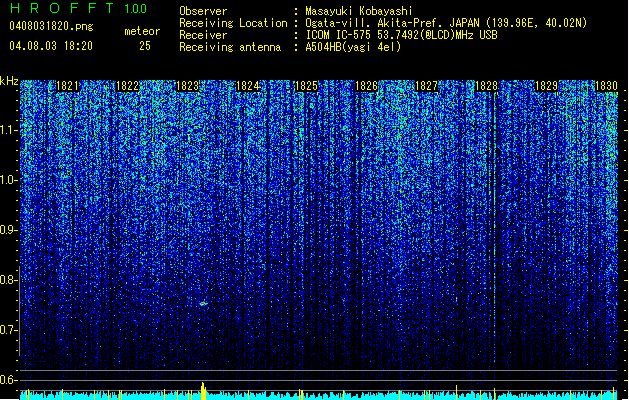The height and width of the screenshot is (400, 629).
Task: Click the observer name Masayuki Kobayashi
Action: (359, 12)
